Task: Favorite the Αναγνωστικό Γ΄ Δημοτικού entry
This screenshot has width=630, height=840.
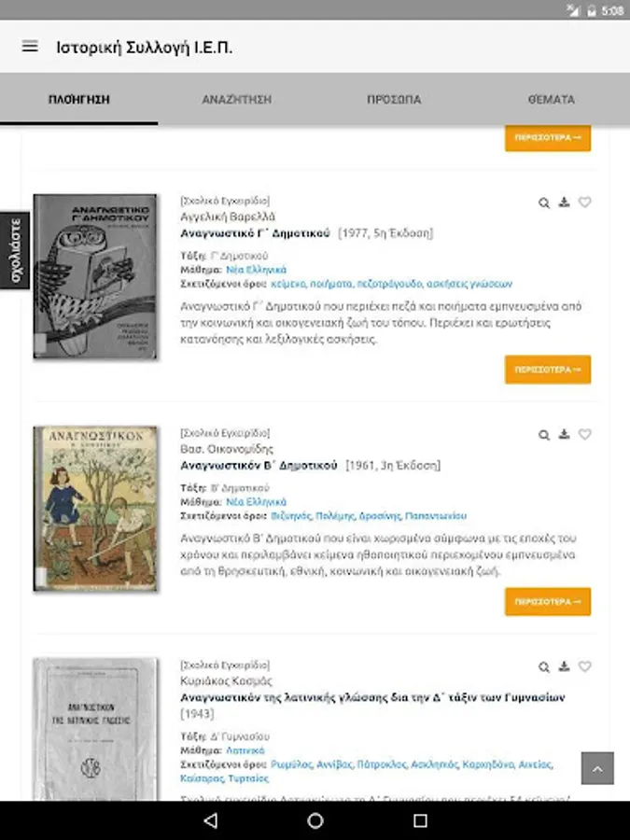Action: point(585,202)
